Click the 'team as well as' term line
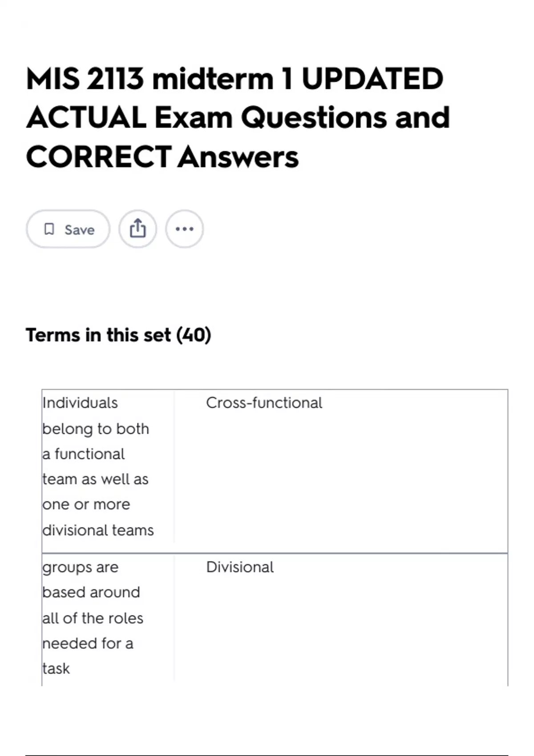 (95, 479)
